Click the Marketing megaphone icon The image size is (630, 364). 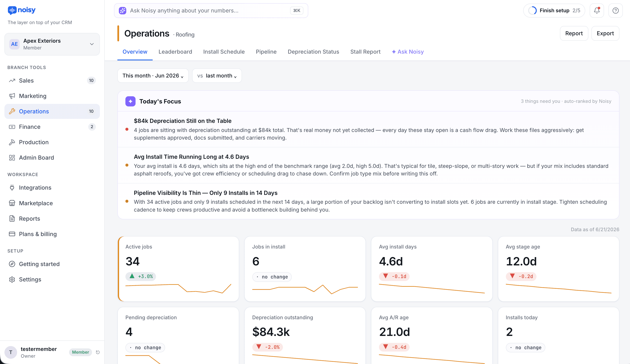12,96
